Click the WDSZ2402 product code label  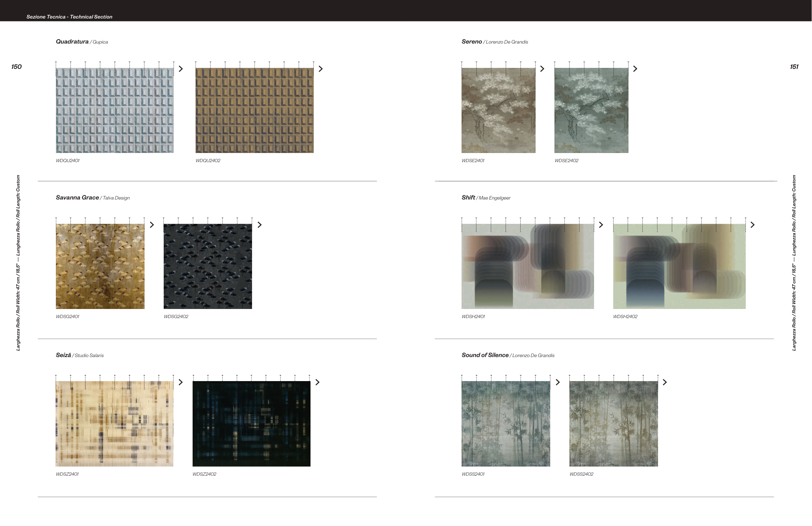(x=204, y=474)
